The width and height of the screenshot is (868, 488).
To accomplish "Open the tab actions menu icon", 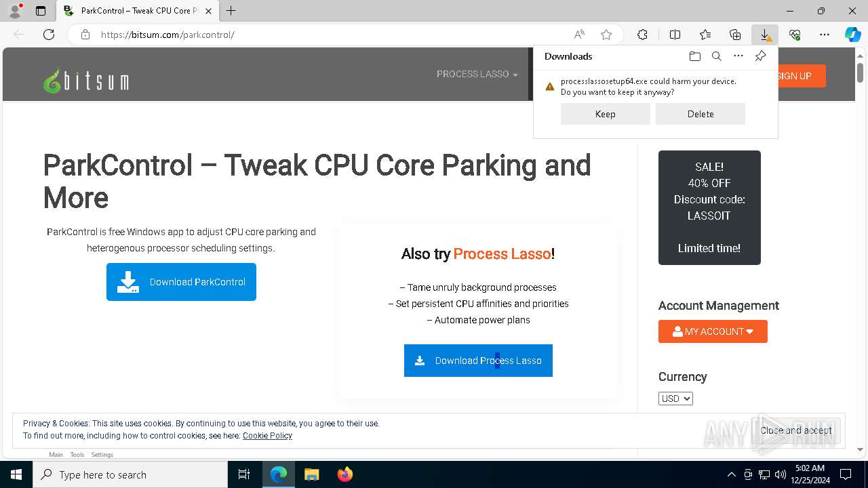I will tap(41, 11).
